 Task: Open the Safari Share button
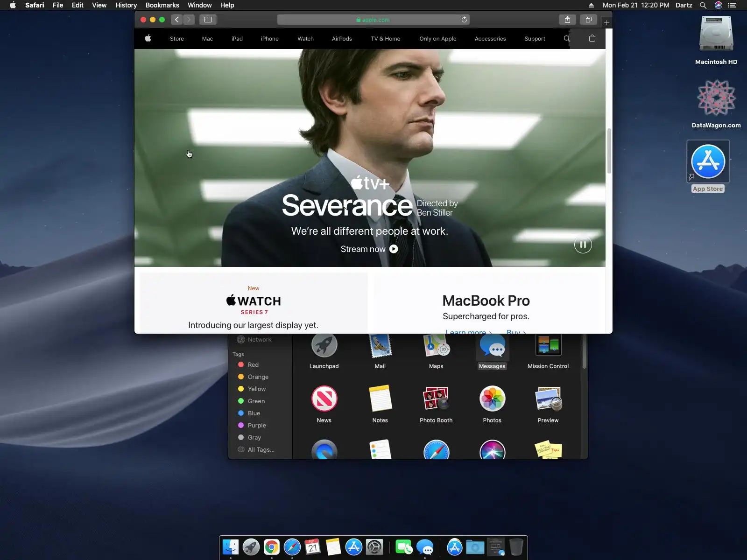(x=567, y=20)
